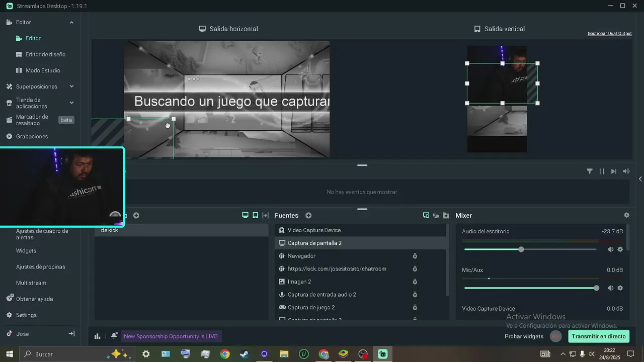This screenshot has width=644, height=362.
Task: Click the Salida vertical phone icon
Action: coord(477,29)
